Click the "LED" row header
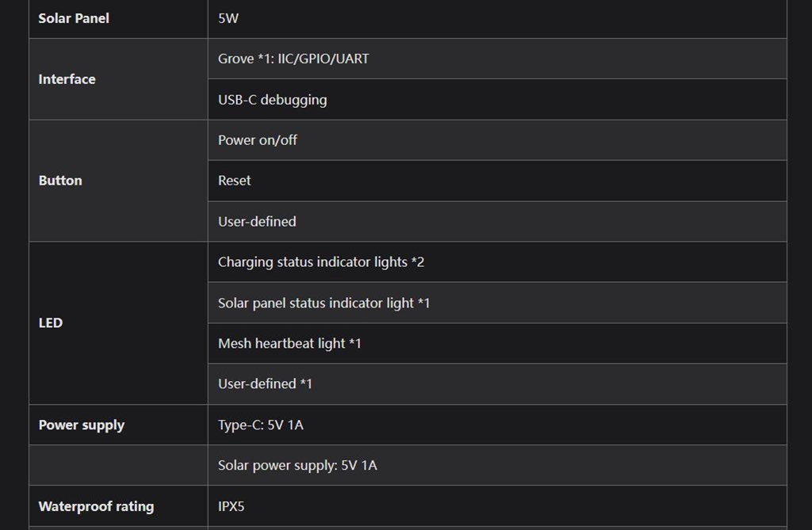The height and width of the screenshot is (530, 812). pos(51,323)
